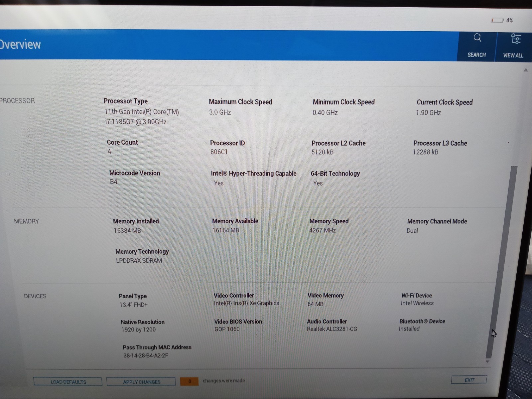Click the Load Defaults button

point(68,382)
